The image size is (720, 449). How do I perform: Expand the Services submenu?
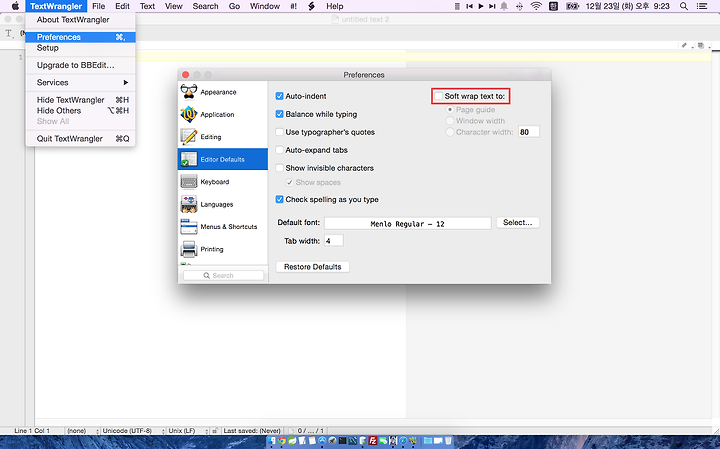pyautogui.click(x=80, y=83)
